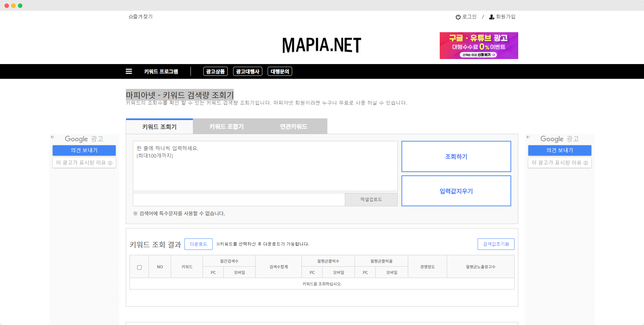644x325 pixels.
Task: Click left ad 이 광고가 표시된 이유
Action: coord(84,163)
